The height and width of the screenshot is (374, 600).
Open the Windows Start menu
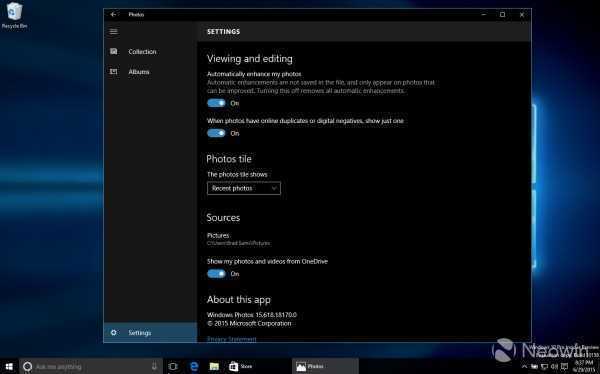[x=9, y=366]
